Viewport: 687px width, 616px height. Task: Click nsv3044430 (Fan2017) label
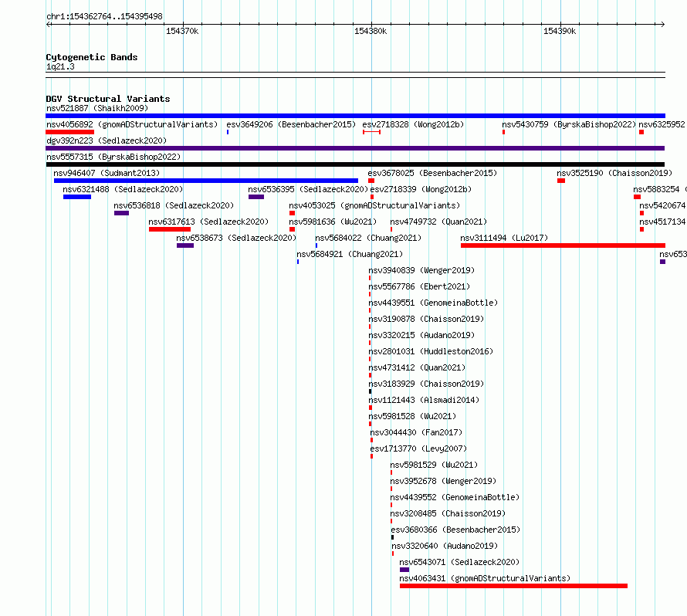416,432
